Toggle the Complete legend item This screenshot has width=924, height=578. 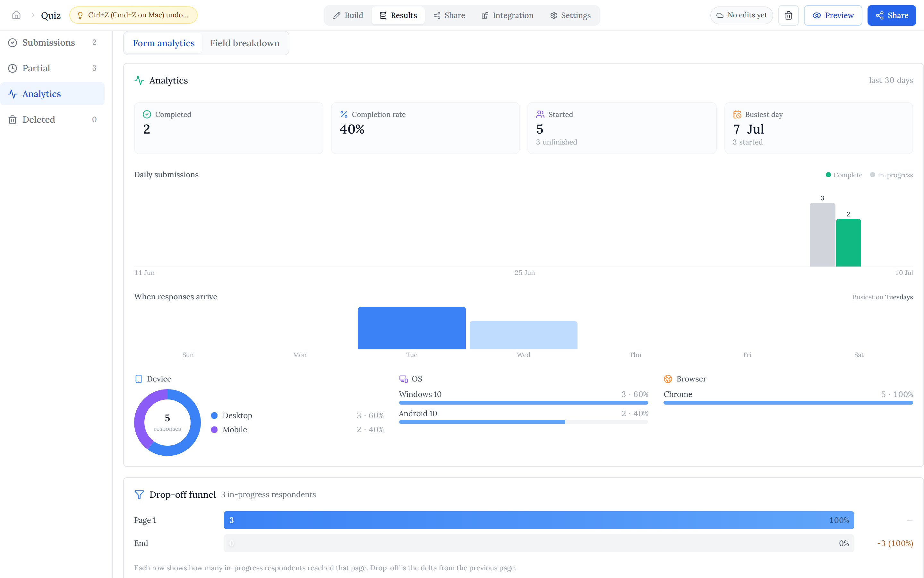coord(844,175)
